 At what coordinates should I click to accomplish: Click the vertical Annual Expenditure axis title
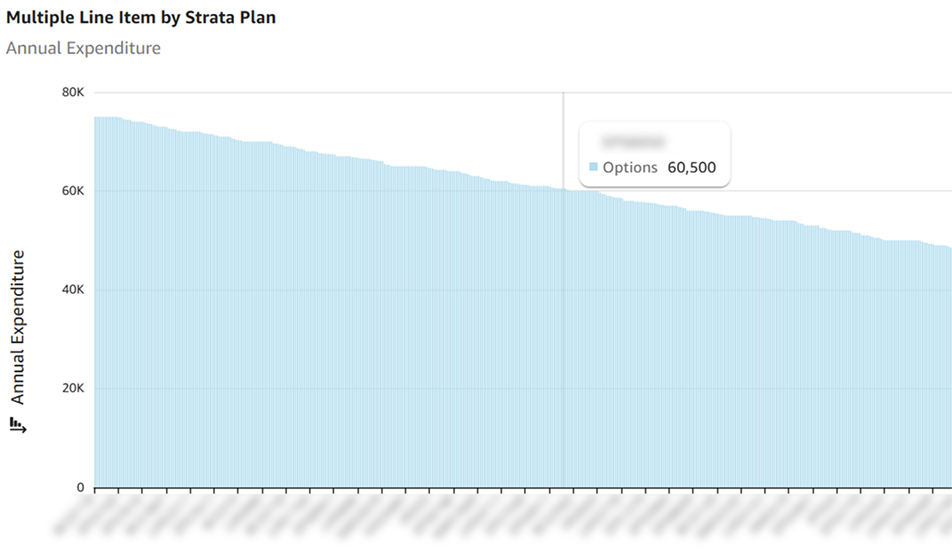pyautogui.click(x=17, y=327)
